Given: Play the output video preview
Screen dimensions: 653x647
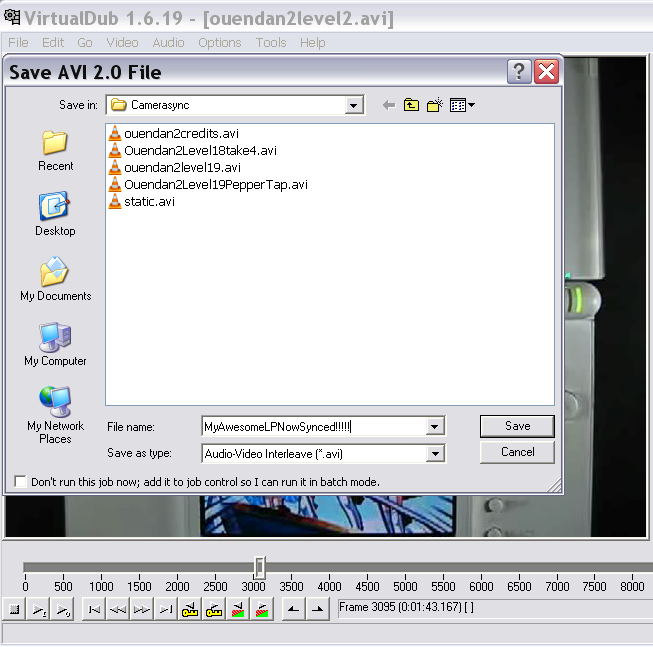Looking at the screenshot, I should (62, 610).
